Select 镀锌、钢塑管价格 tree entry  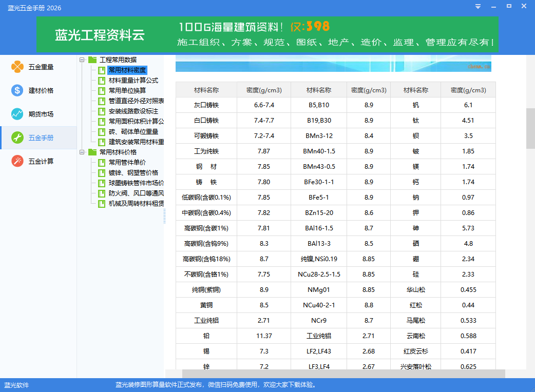[x=133, y=173]
